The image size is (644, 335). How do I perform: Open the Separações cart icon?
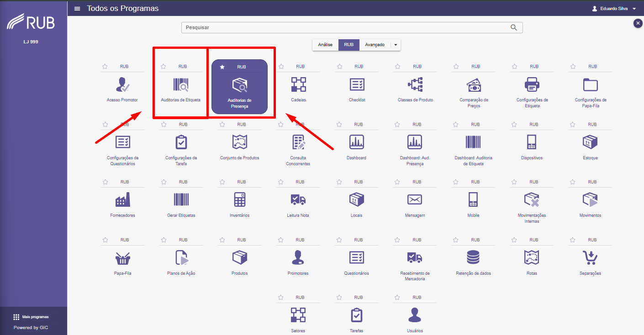pyautogui.click(x=590, y=258)
